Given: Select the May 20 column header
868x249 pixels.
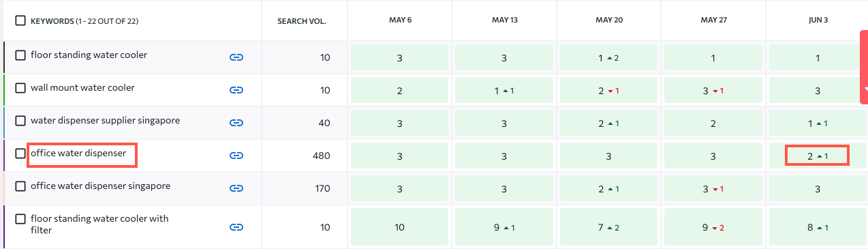Looking at the screenshot, I should tap(609, 20).
